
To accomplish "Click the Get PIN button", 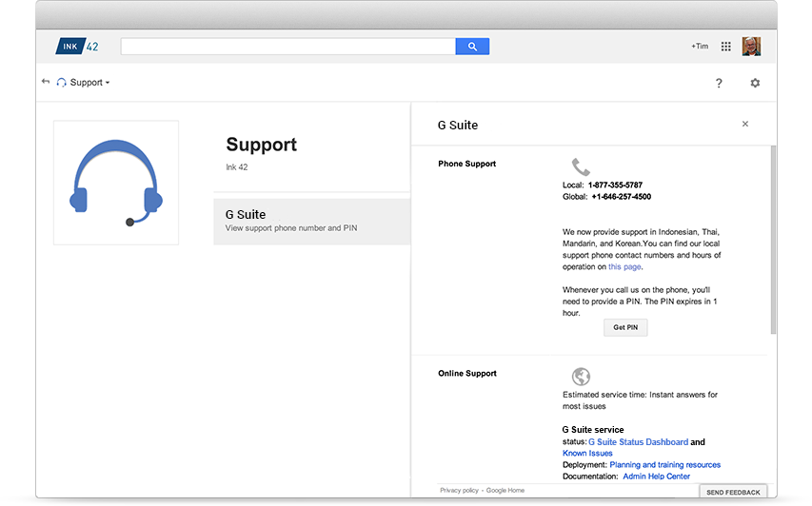I will pos(625,327).
